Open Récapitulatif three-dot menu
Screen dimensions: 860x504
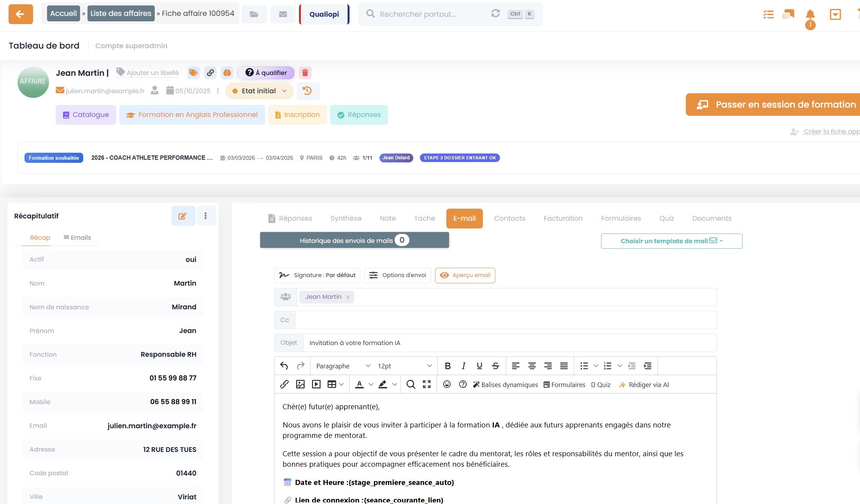tap(206, 216)
